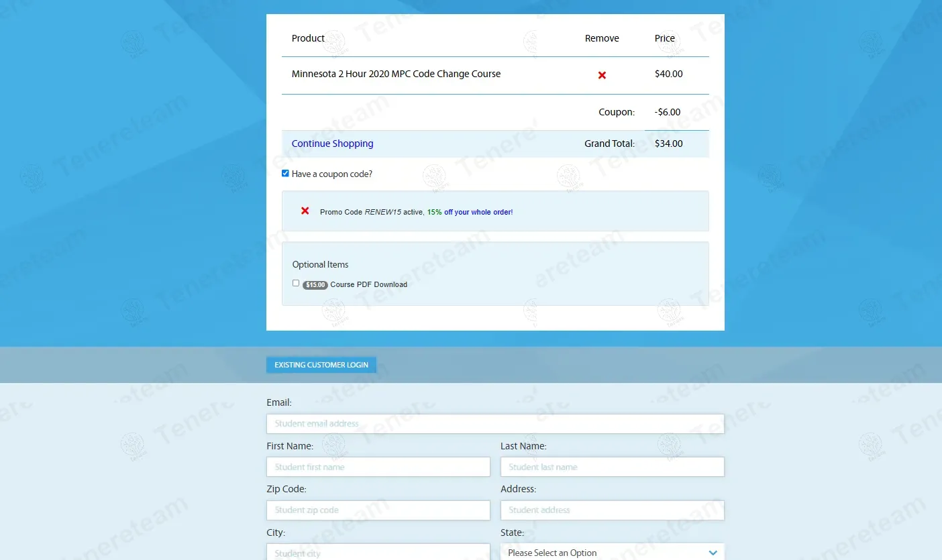942x560 pixels.
Task: Select the -$6.00 coupon amount
Action: tap(668, 112)
